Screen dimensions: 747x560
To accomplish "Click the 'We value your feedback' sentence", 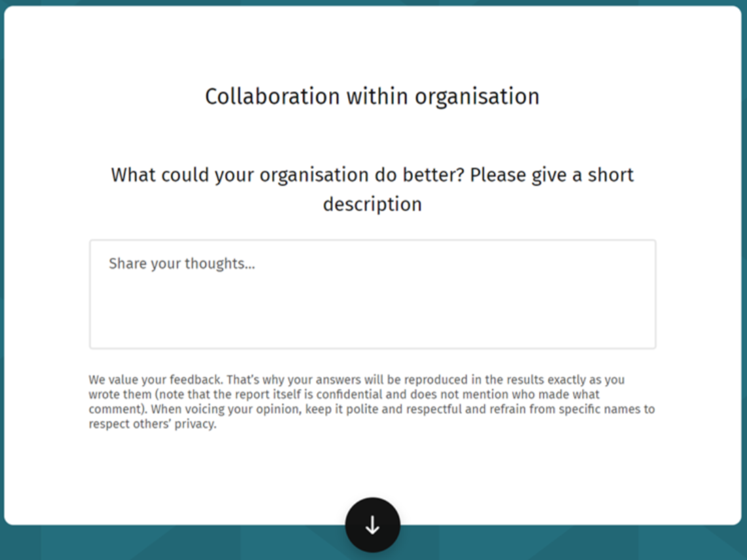I will [156, 380].
